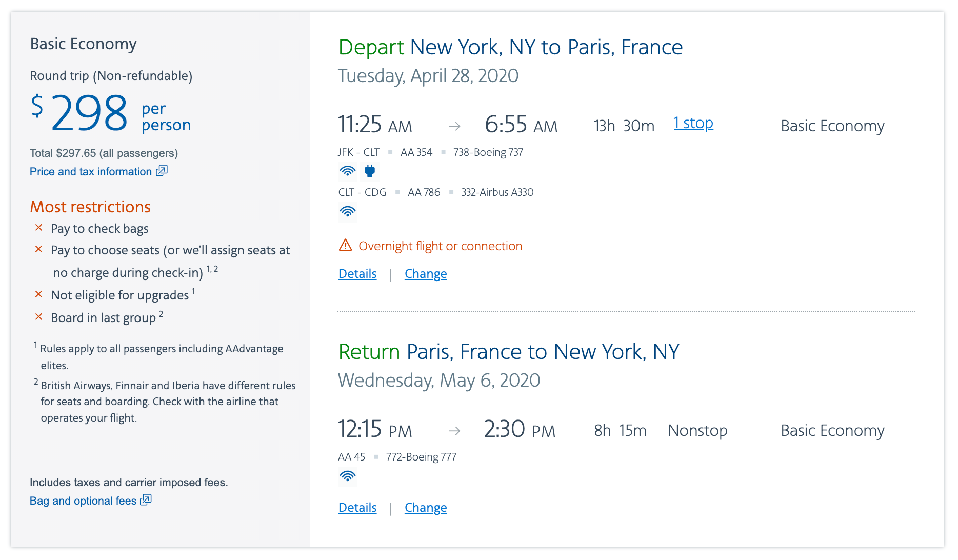Viewport: 958px width, 560px height.
Task: Click the power outlet icon
Action: click(369, 171)
